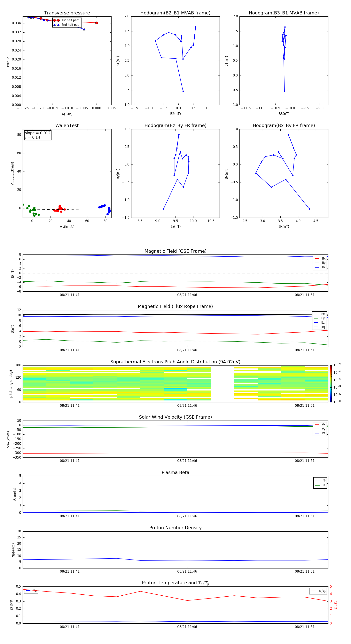
Task: Click 'Proton Temperature and Te/Tp' title
Action: (175, 583)
